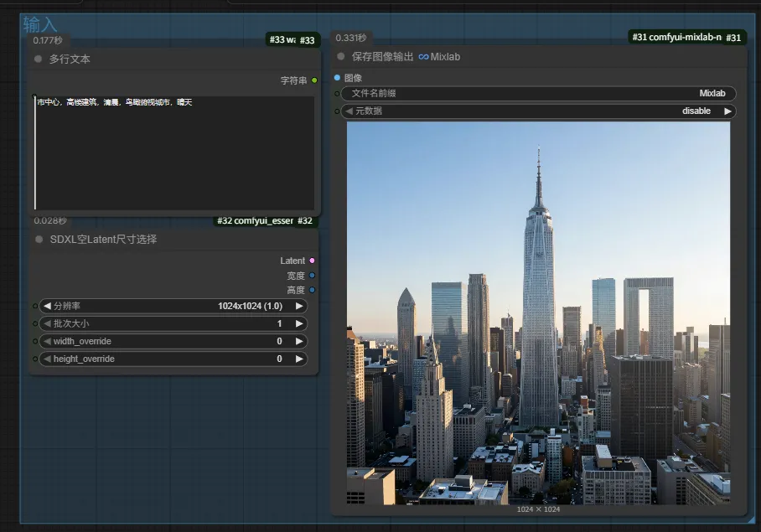The image size is (761, 532).
Task: Click the blue 宽度 output socket
Action: (312, 276)
